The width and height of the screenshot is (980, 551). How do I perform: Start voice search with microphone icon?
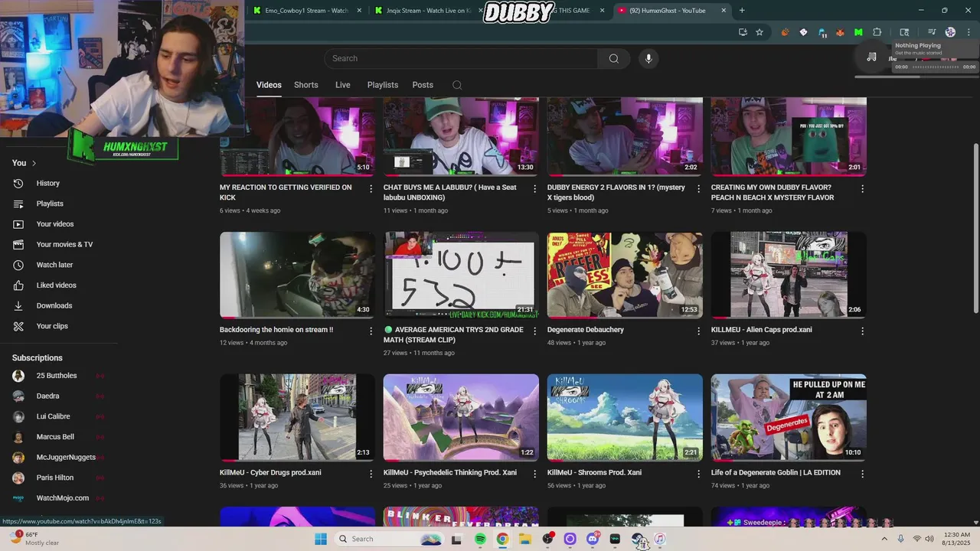click(x=648, y=58)
